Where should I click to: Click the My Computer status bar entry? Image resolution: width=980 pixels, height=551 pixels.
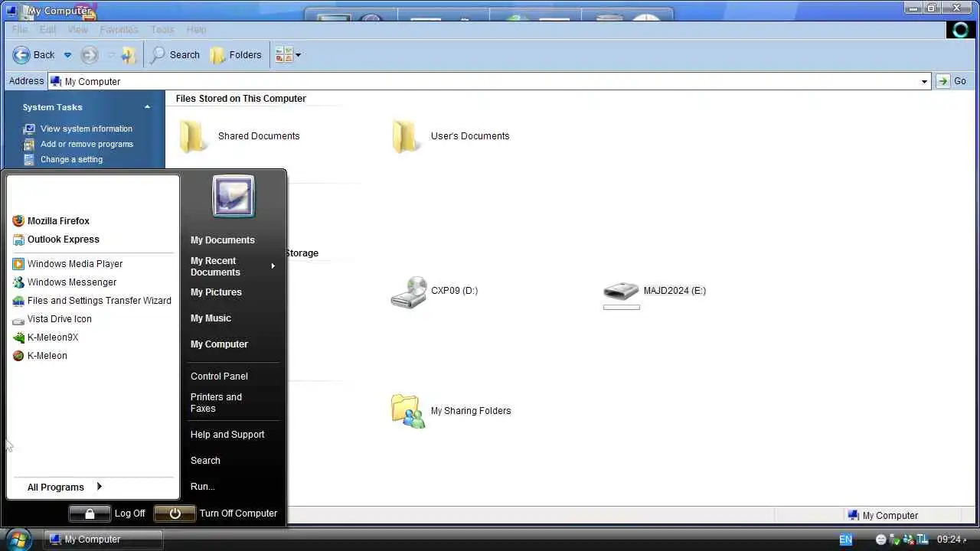click(x=883, y=515)
